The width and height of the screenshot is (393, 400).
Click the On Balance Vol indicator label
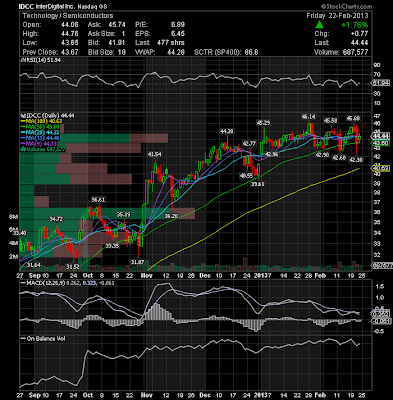click(x=43, y=339)
